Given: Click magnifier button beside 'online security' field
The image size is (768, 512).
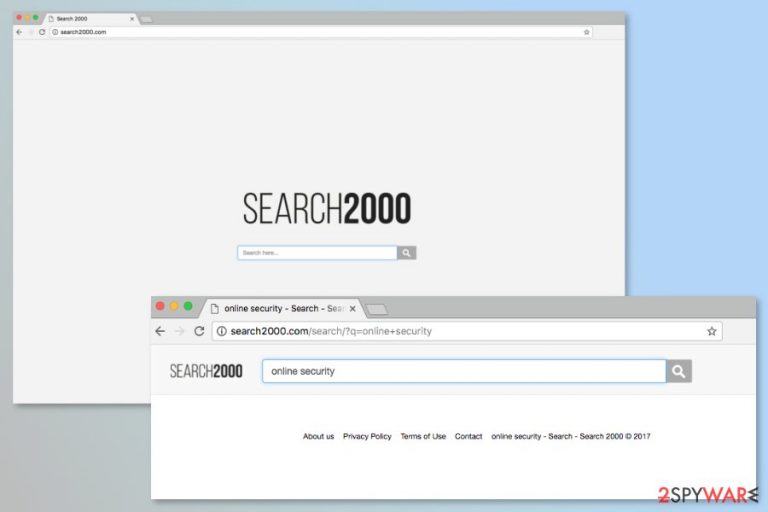Looking at the screenshot, I should pos(679,371).
